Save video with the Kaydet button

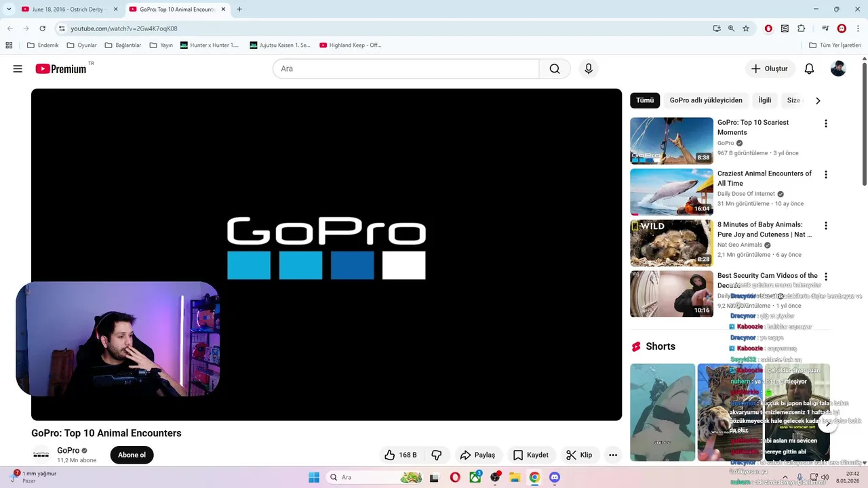pos(531,455)
